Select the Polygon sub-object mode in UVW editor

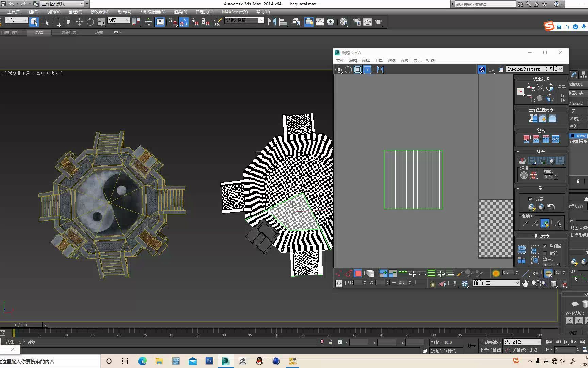click(358, 273)
